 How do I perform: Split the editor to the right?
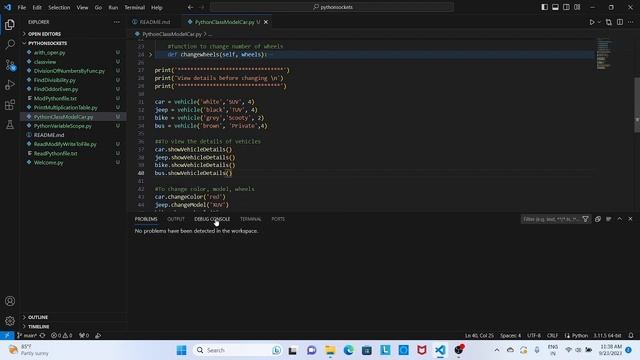(x=620, y=22)
